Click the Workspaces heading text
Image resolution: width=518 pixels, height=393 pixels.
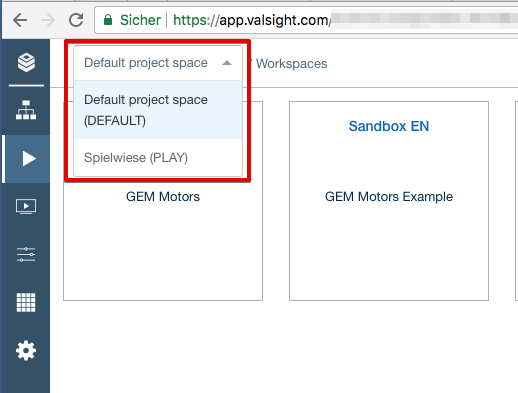tap(292, 64)
